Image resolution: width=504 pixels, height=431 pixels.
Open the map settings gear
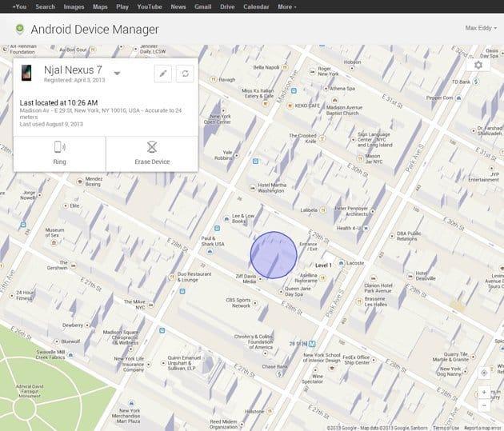pyautogui.click(x=478, y=66)
